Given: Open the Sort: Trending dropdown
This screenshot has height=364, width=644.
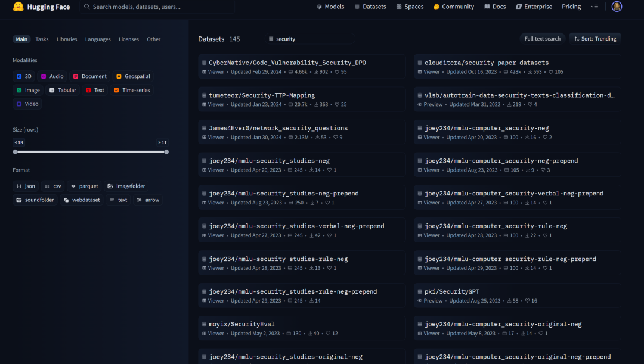Looking at the screenshot, I should [595, 39].
